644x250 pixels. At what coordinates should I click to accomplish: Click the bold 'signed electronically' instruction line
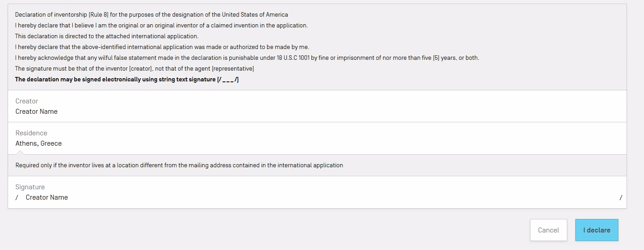(x=127, y=80)
